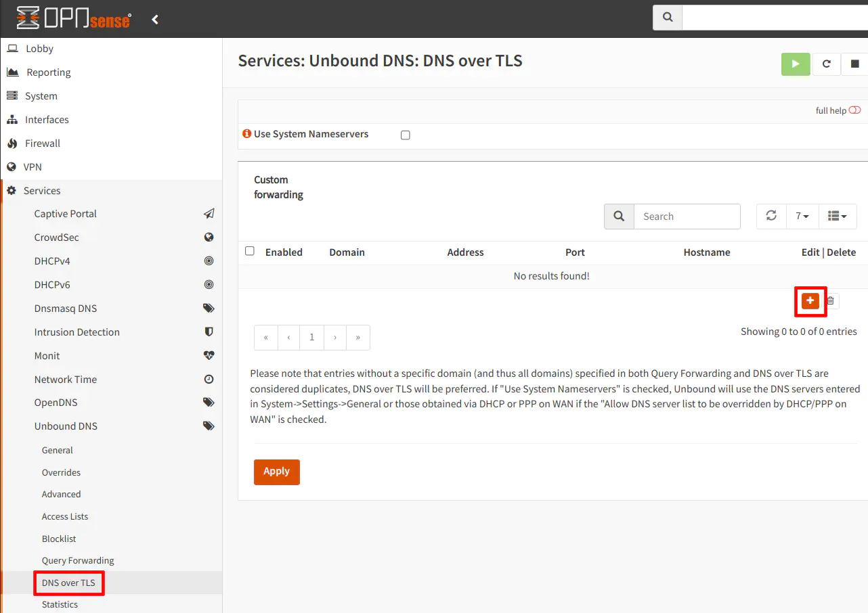Go to next page in pagination

coord(335,337)
